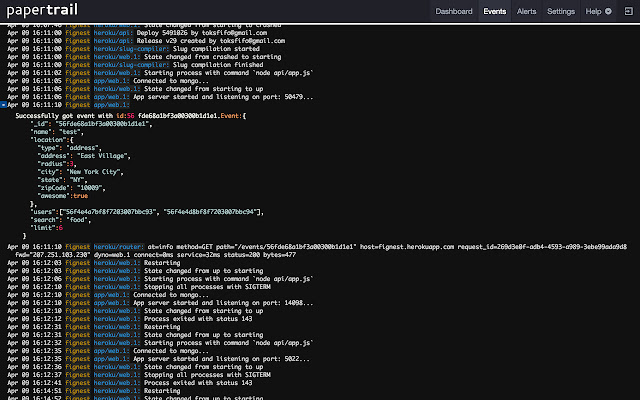Open the Alerts page
The width and height of the screenshot is (640, 400).
coord(526,11)
